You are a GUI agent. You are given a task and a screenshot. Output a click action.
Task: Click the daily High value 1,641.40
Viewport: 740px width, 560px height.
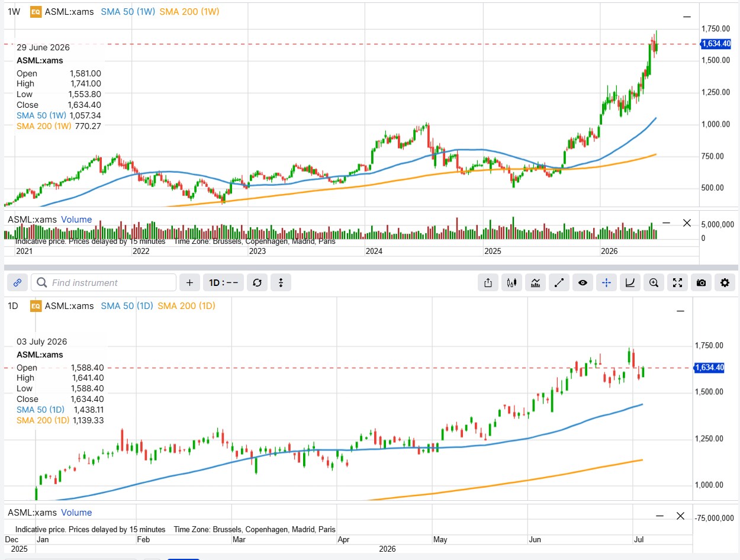click(88, 378)
